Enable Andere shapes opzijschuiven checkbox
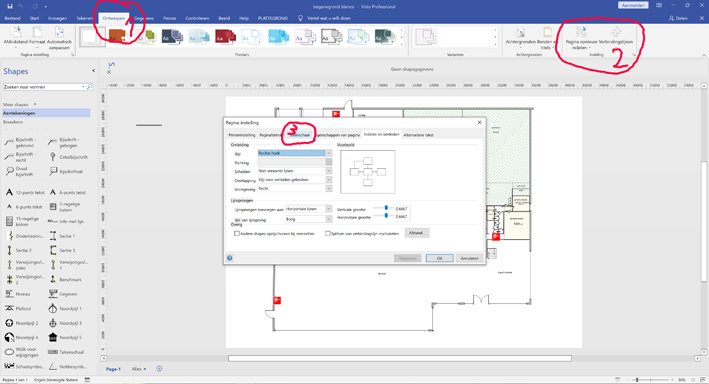Screen dimensions: 709x384 click(236, 233)
